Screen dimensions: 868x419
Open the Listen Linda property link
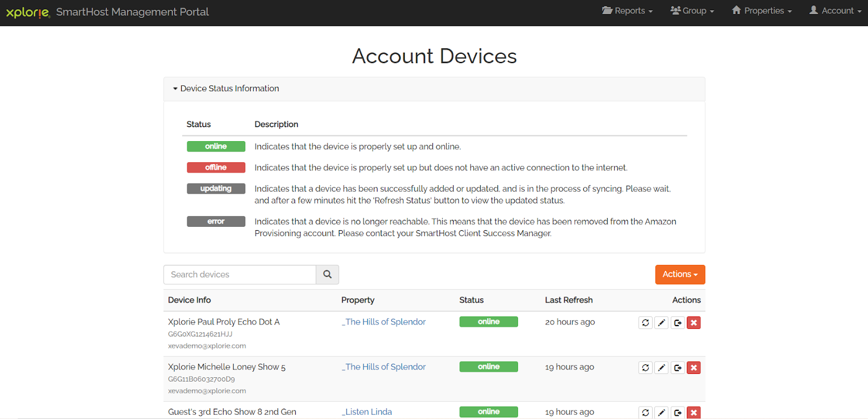coord(367,412)
